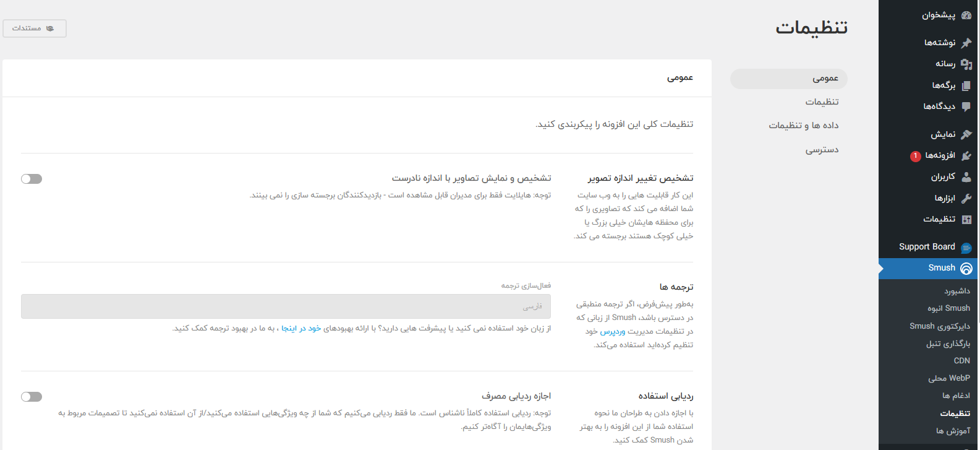Open Smush انبوه bulk smush submenu
Image resolution: width=980 pixels, height=450 pixels.
[x=948, y=308]
